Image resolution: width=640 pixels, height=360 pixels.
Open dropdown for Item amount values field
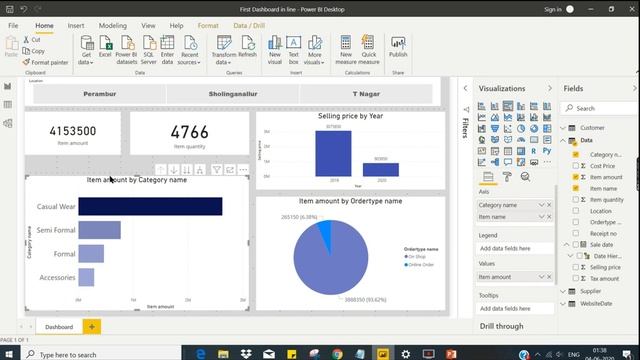542,277
